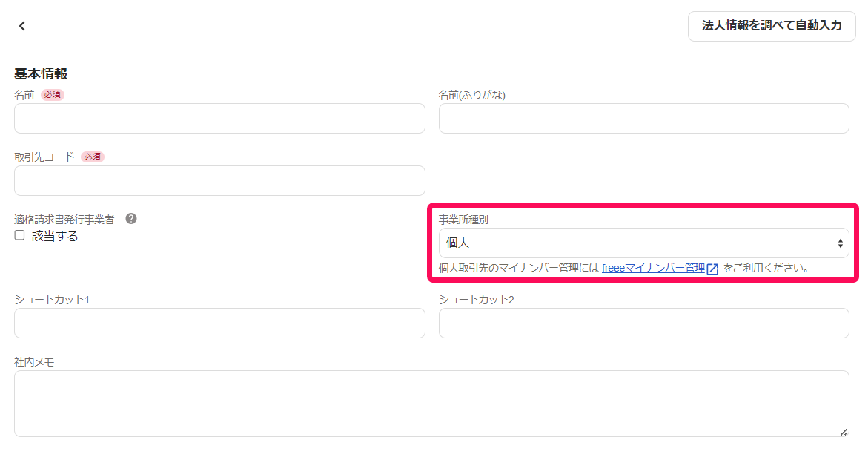Click the 必須 badge next to 取引先コード
Viewport: 868px width, 460px height.
point(93,157)
